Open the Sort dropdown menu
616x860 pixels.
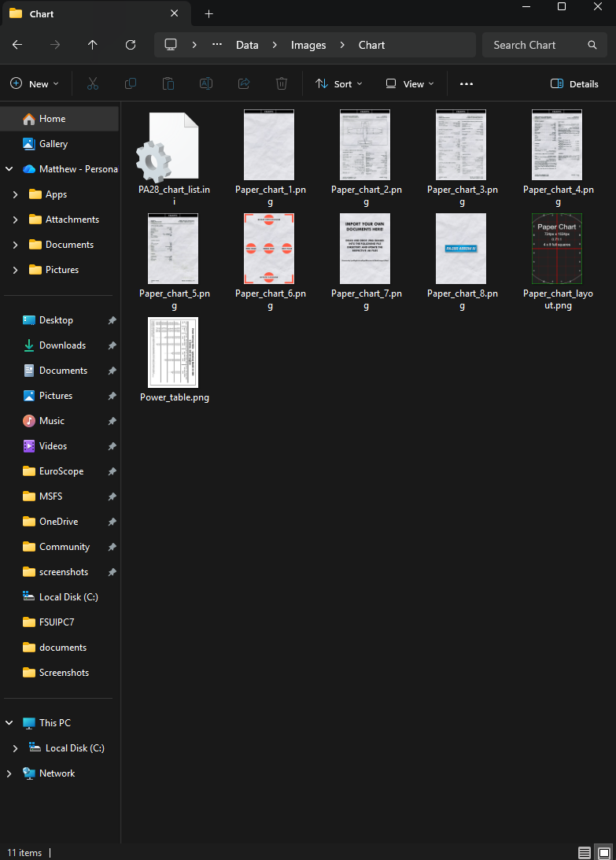(x=339, y=84)
